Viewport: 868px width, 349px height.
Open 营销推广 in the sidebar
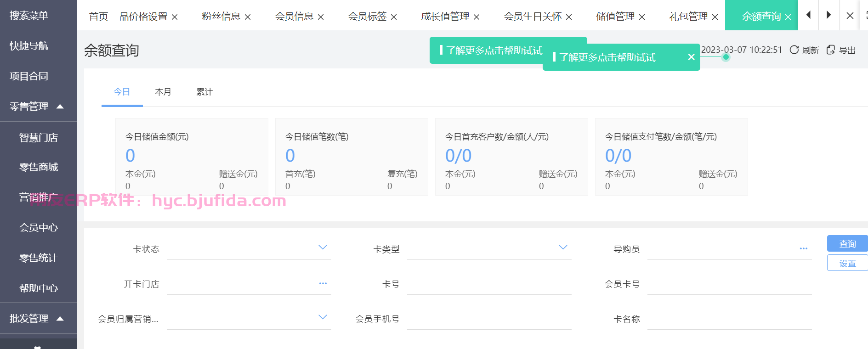(x=39, y=197)
